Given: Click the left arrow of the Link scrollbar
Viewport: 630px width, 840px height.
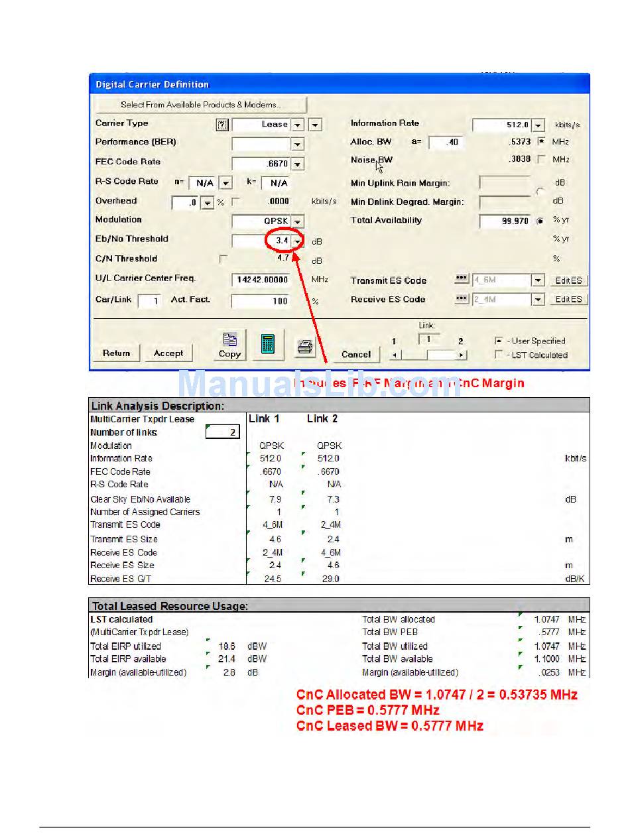Looking at the screenshot, I should (x=394, y=355).
